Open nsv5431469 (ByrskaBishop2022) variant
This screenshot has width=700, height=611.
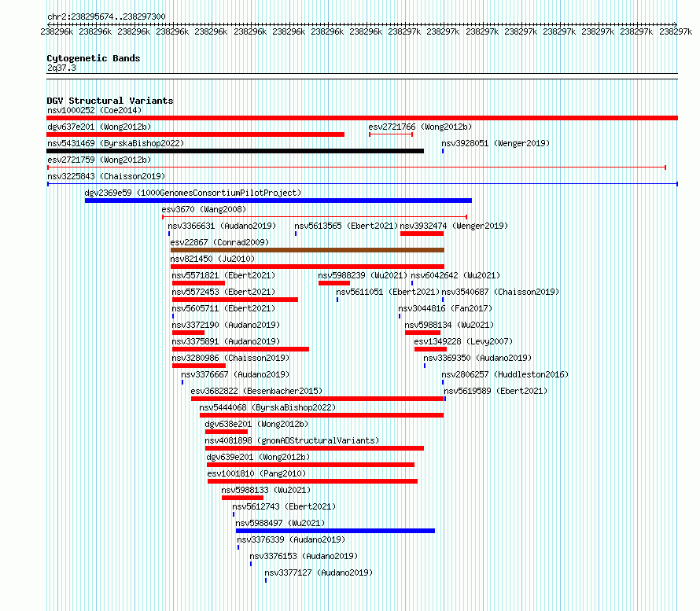(x=116, y=143)
